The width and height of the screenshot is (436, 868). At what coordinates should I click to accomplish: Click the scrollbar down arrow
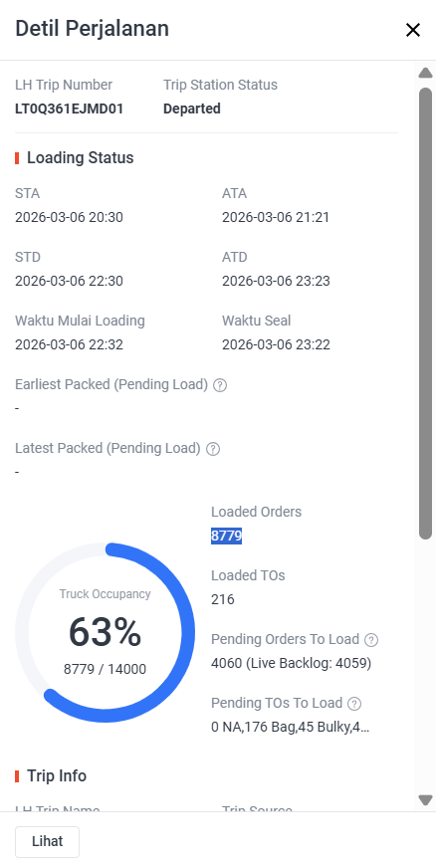pyautogui.click(x=425, y=799)
